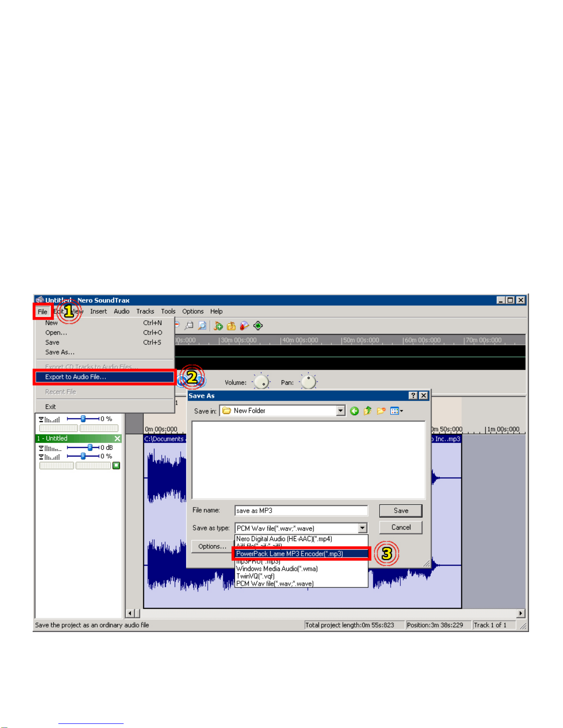
Task: Pick TwinVQ(*.vqf) from the type list
Action: point(301,576)
